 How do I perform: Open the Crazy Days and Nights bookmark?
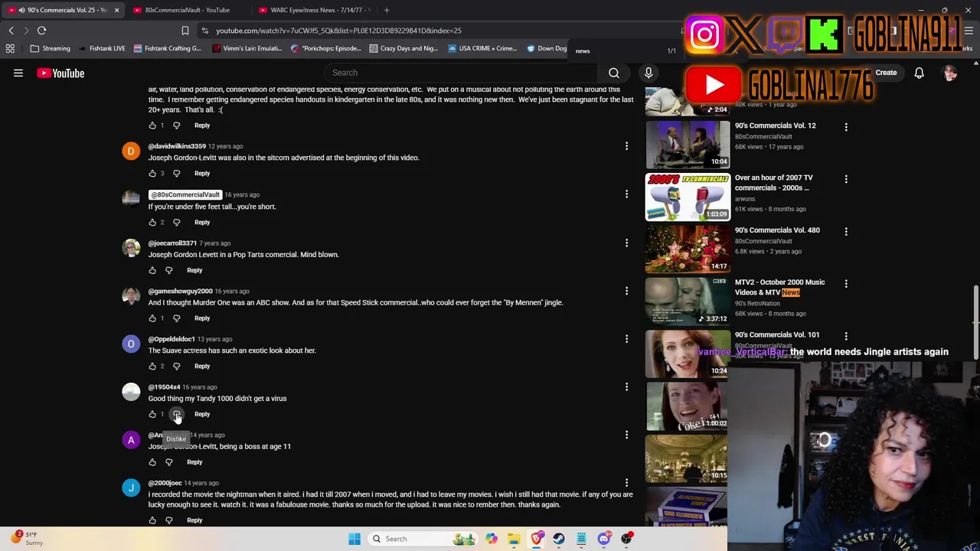(403, 48)
